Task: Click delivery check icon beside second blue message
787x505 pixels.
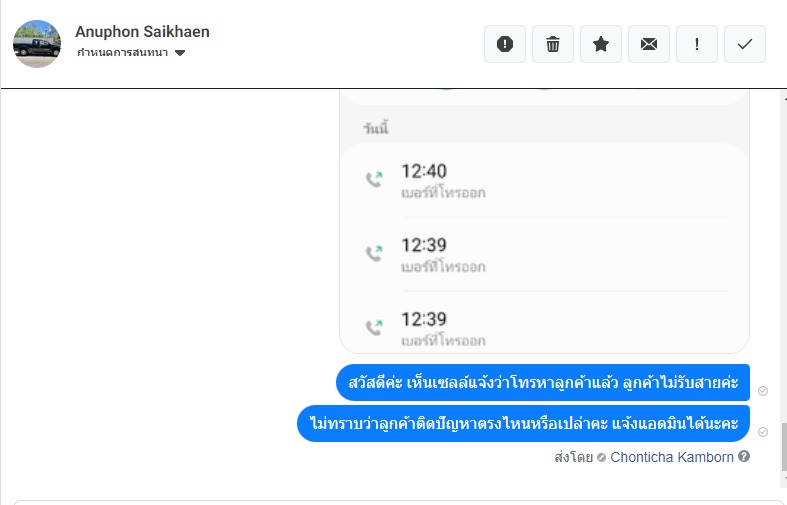Action: pos(763,432)
